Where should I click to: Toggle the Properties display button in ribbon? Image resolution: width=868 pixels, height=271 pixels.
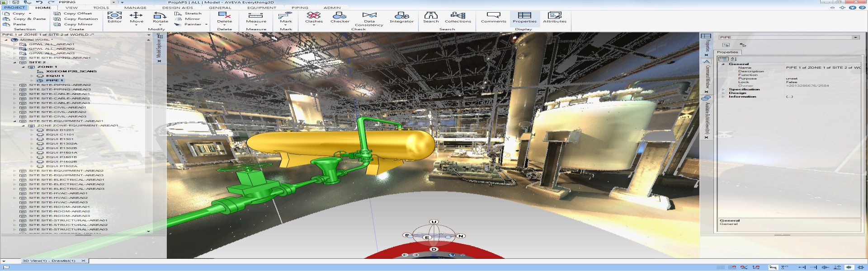(x=524, y=17)
